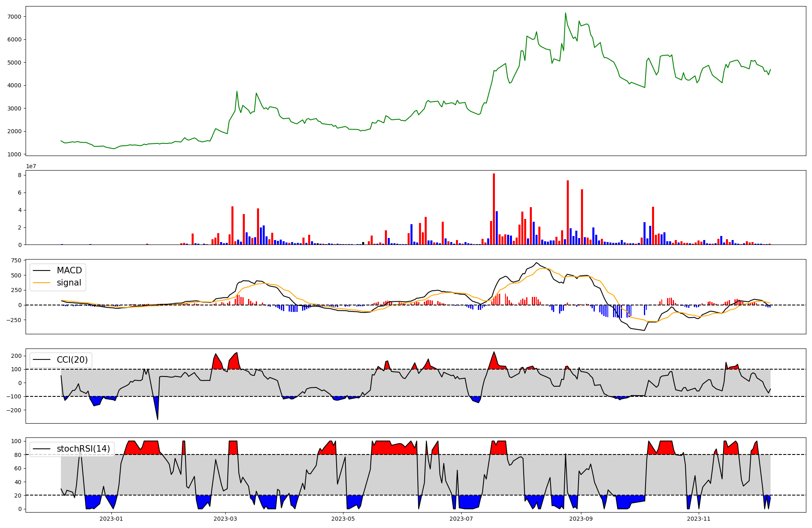The height and width of the screenshot is (528, 812).
Task: Click the -200 tick on the CCI axis
Action: tap(13, 410)
